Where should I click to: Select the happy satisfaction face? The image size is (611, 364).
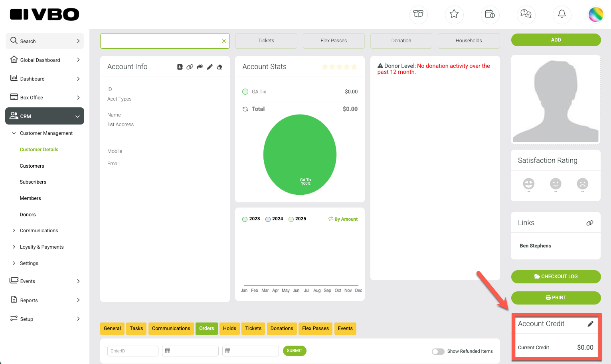529,184
